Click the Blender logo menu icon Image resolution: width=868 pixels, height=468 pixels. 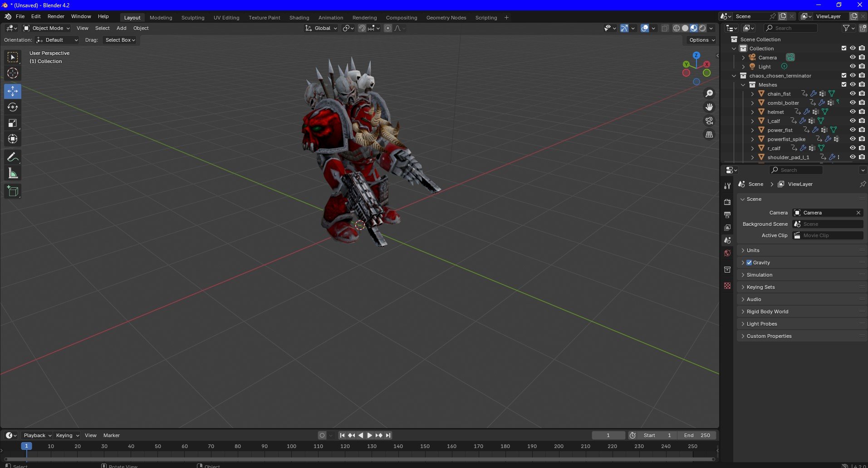(8, 16)
